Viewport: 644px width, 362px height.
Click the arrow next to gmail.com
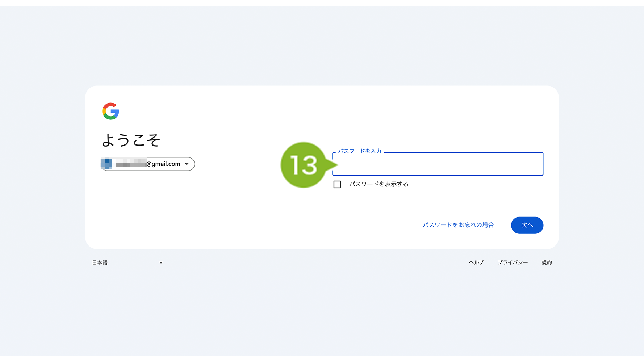[187, 164]
